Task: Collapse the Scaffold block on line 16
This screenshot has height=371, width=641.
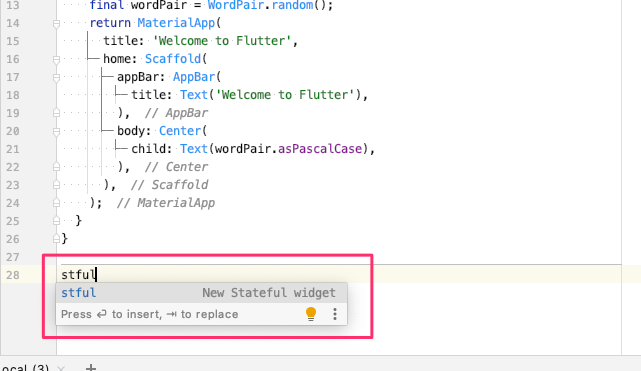Action: point(56,60)
